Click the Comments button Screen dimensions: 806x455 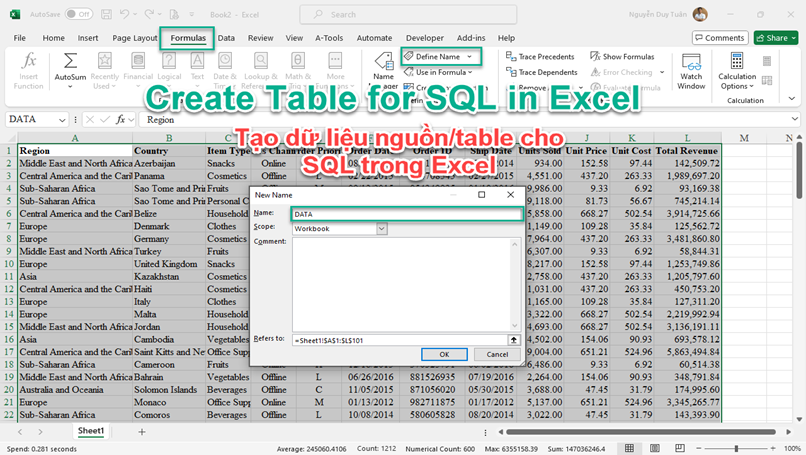point(720,38)
